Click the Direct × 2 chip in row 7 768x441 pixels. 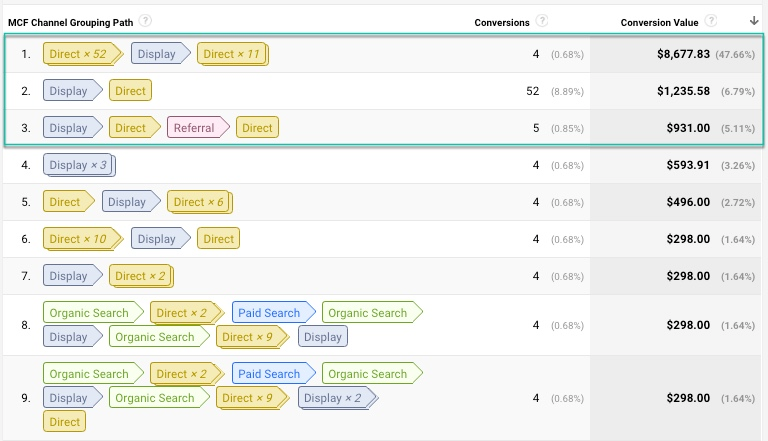click(x=141, y=276)
